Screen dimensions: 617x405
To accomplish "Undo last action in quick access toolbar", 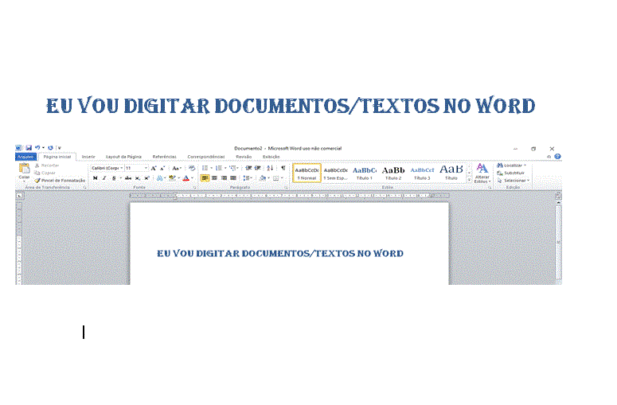I will click(x=37, y=148).
